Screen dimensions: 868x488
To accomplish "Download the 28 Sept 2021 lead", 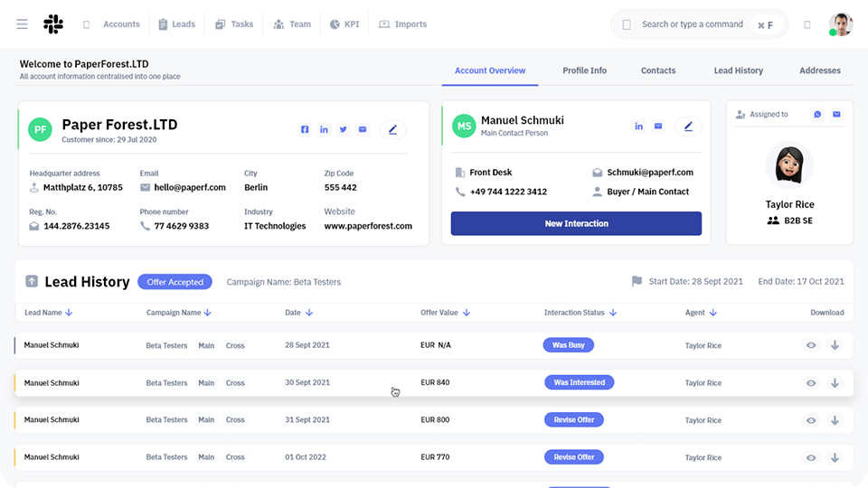I will (x=835, y=345).
